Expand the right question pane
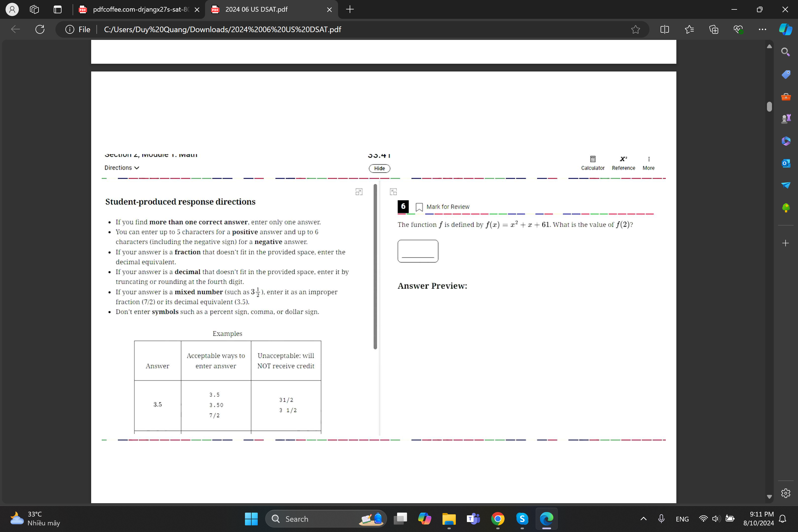 pyautogui.click(x=393, y=192)
